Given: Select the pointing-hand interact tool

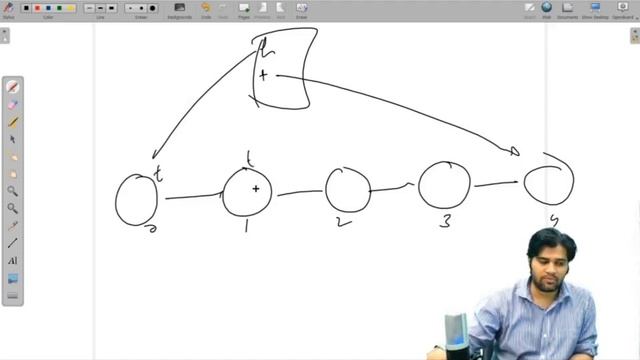Looking at the screenshot, I should point(13,157).
